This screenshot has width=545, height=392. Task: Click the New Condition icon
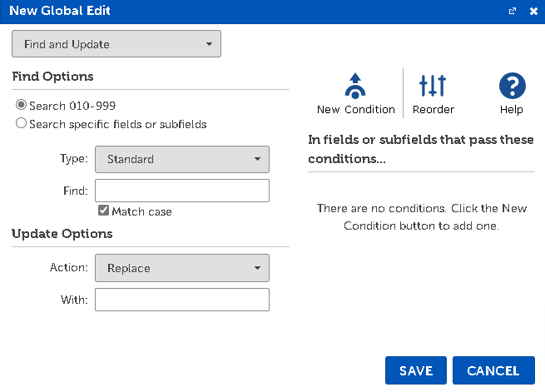355,86
